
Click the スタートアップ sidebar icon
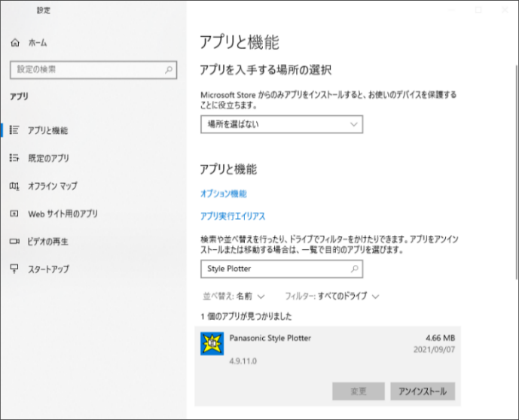point(14,269)
